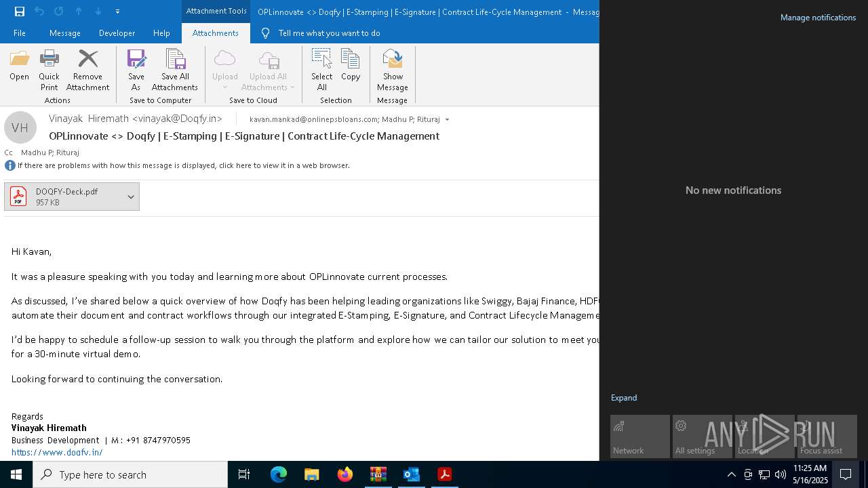The image size is (868, 488).
Task: Click recipient kavan.mankad@onlinepsbloans.com
Action: pyautogui.click(x=313, y=119)
